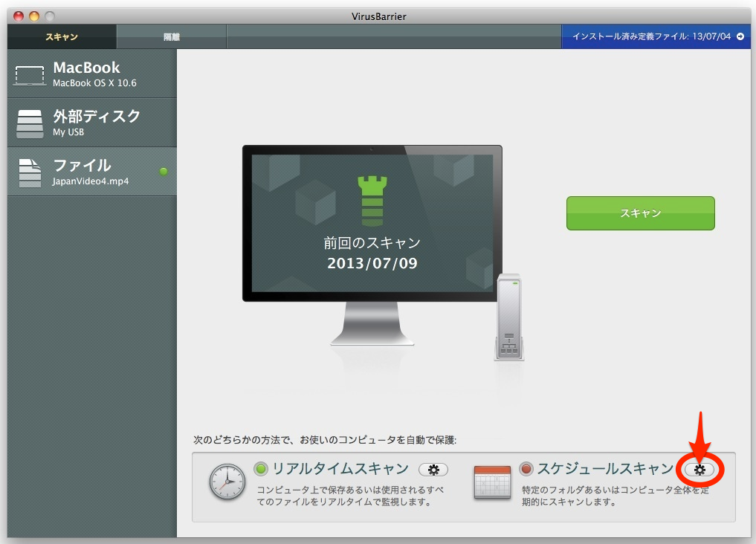Click the file document icon in sidebar

pos(30,172)
